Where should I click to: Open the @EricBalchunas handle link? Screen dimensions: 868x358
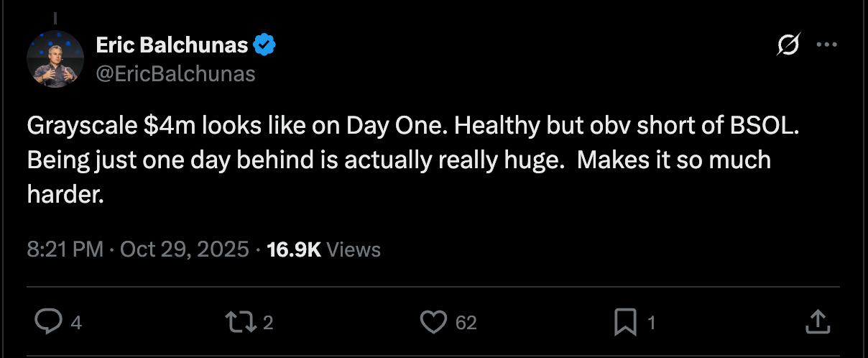pos(175,73)
